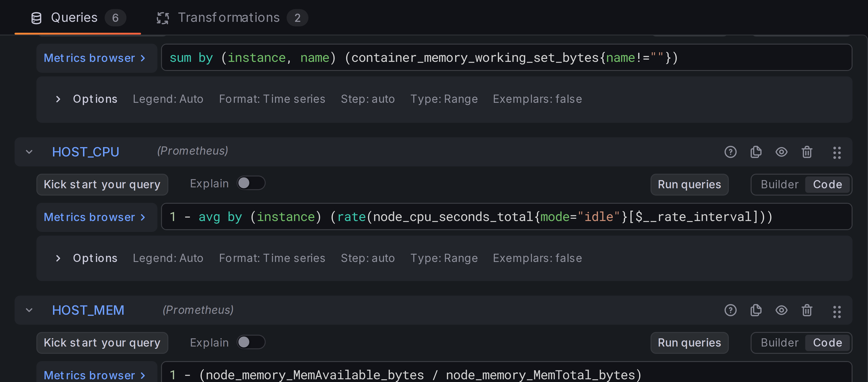
Task: Collapse the HOST_MEM query row
Action: (29, 310)
